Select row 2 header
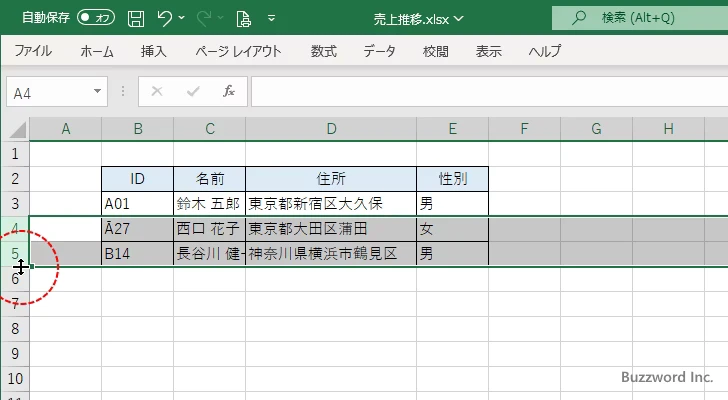This screenshot has width=728, height=400. coord(15,179)
